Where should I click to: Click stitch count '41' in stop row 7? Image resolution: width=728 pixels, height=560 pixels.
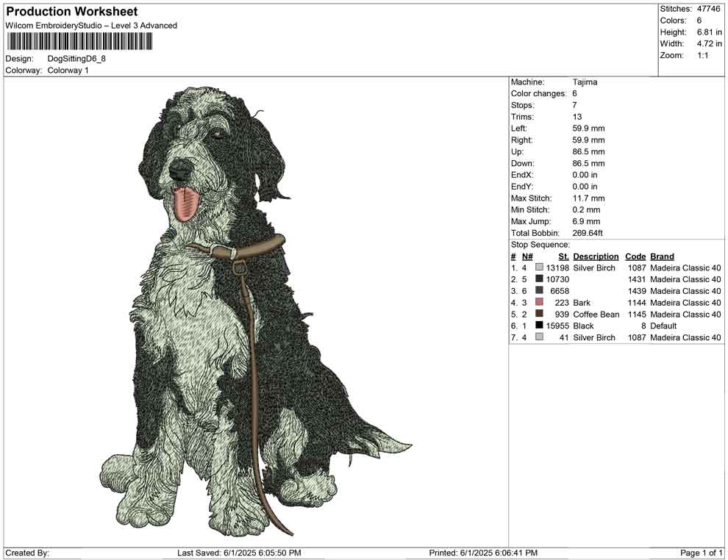coord(564,337)
